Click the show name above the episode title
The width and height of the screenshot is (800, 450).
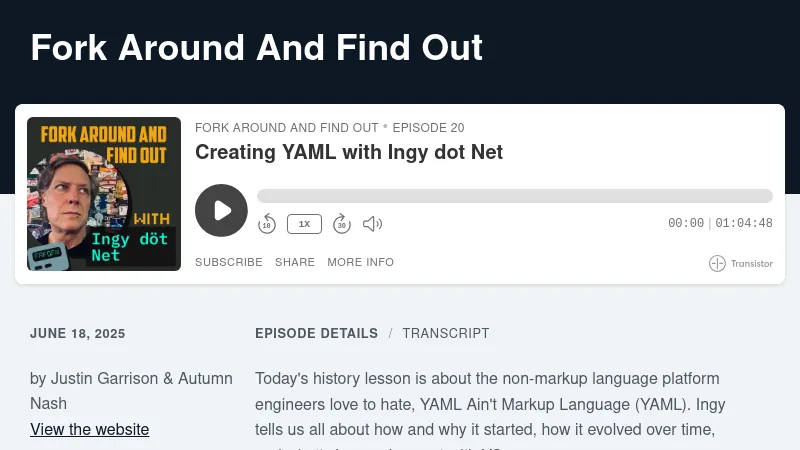(286, 128)
